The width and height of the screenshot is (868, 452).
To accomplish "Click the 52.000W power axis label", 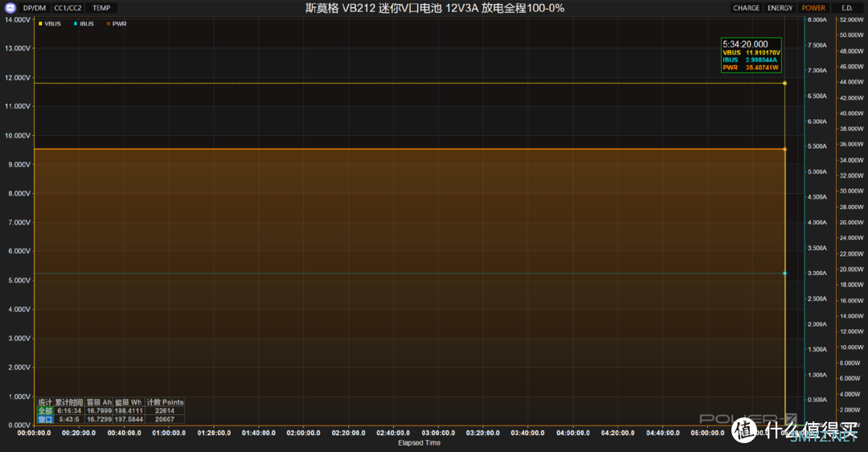I will pyautogui.click(x=851, y=19).
